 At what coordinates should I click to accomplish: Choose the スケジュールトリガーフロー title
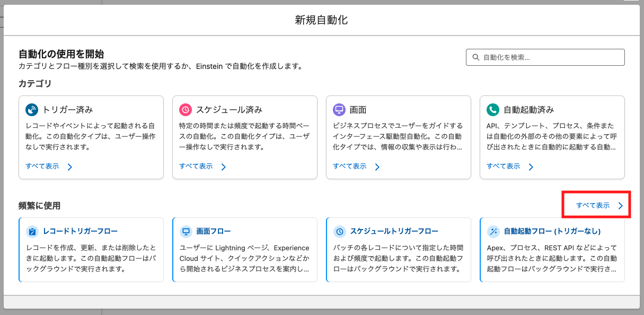coord(394,231)
